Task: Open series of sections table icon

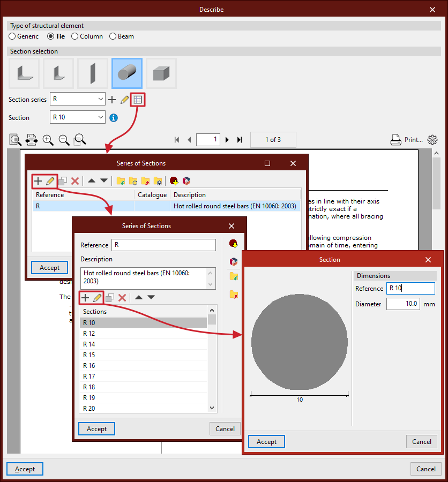Action: click(x=138, y=100)
